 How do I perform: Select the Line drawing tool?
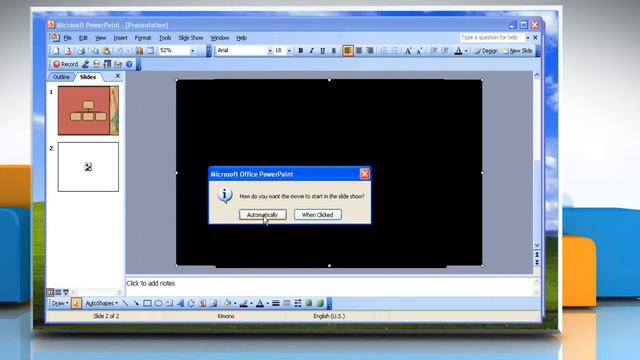click(125, 303)
